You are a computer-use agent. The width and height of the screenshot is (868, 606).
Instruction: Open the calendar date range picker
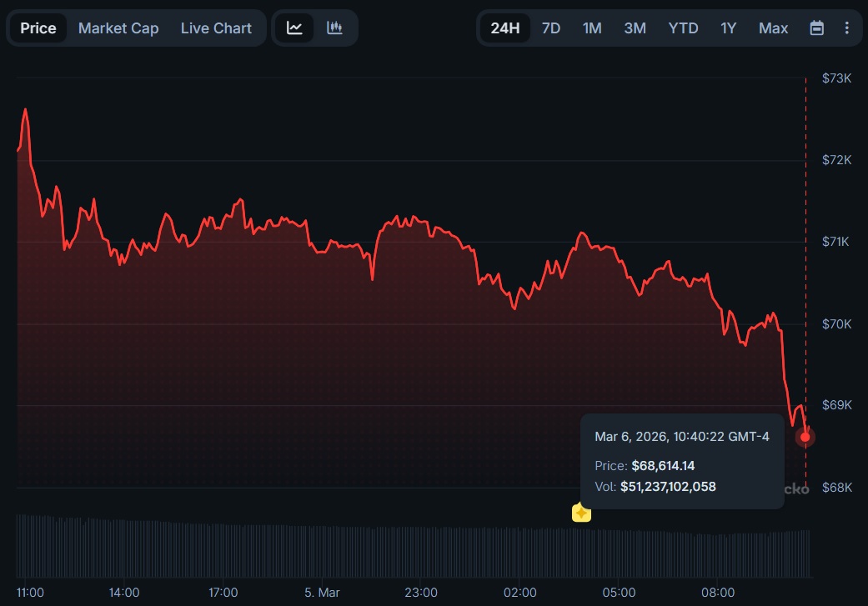point(817,28)
